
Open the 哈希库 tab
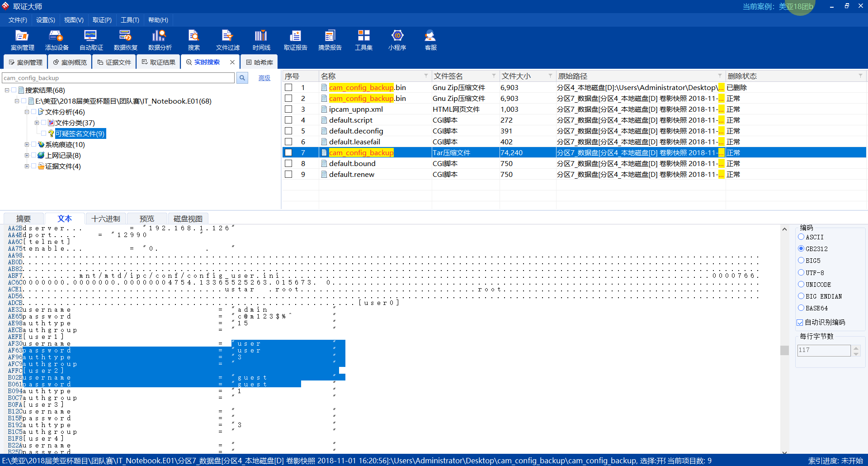pos(259,62)
